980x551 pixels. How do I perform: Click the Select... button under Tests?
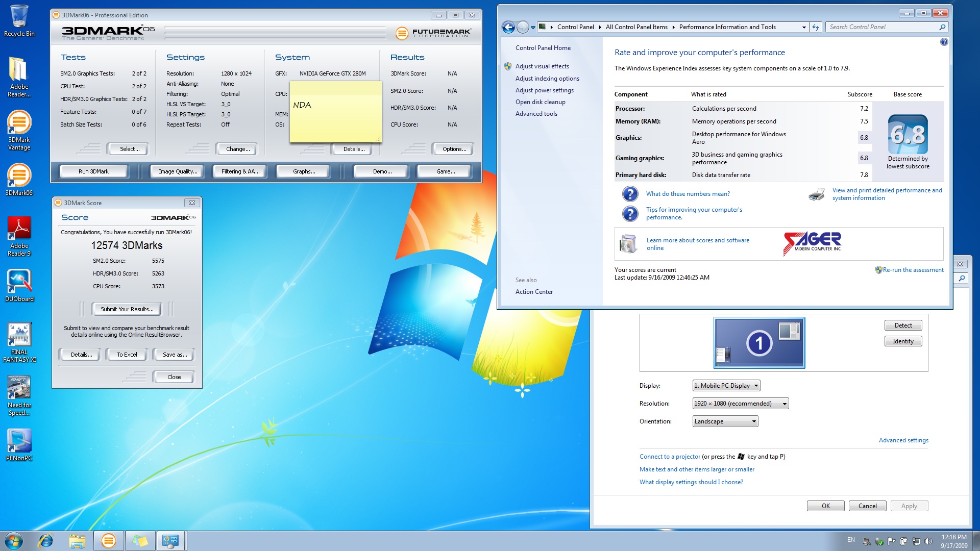[x=129, y=149]
